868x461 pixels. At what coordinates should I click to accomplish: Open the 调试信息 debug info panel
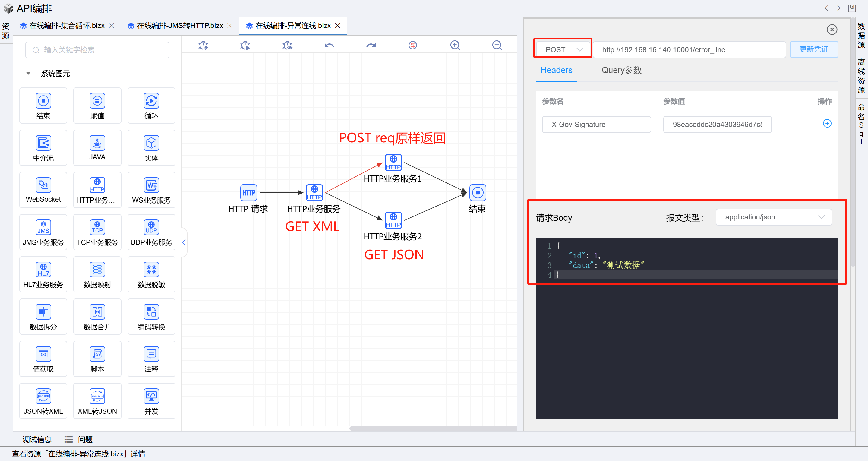click(x=37, y=439)
